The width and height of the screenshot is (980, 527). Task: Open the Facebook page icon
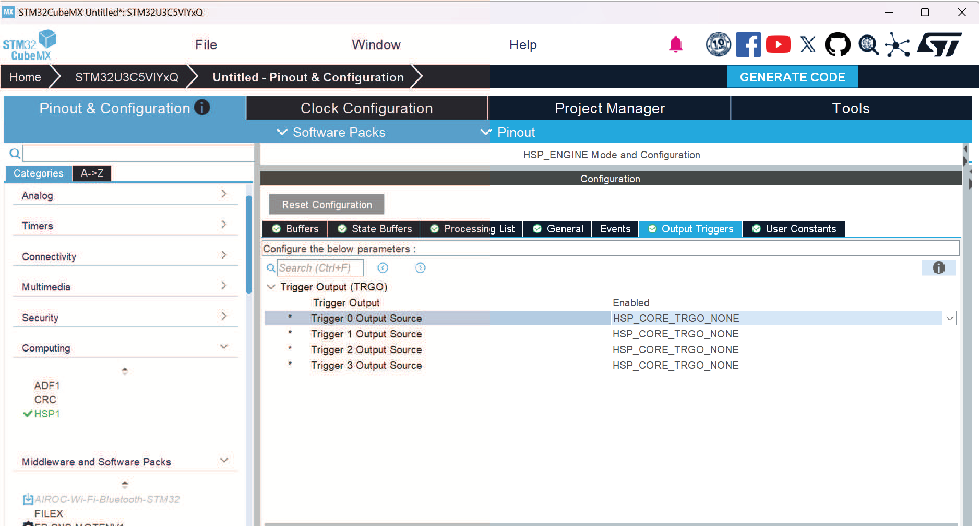point(748,44)
